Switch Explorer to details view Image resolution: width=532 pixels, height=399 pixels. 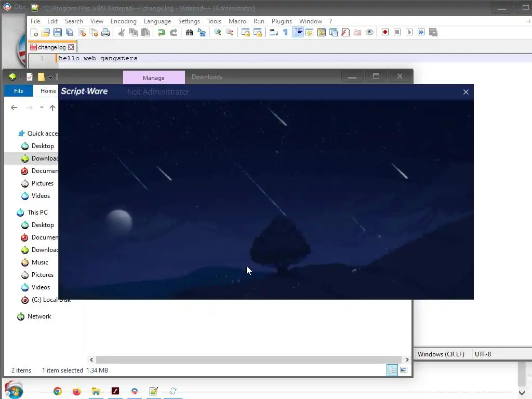tap(392, 370)
